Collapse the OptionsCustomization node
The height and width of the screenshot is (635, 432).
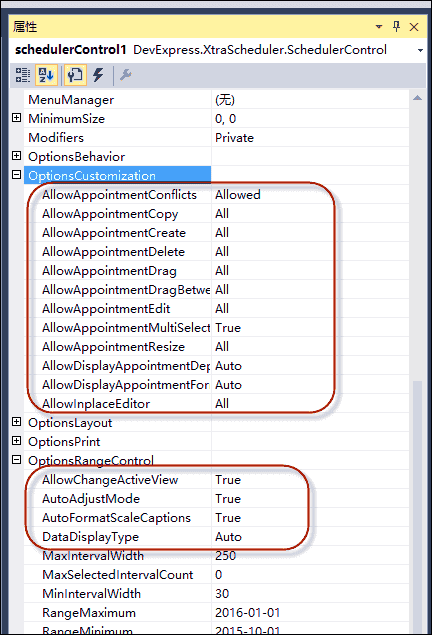(16, 175)
